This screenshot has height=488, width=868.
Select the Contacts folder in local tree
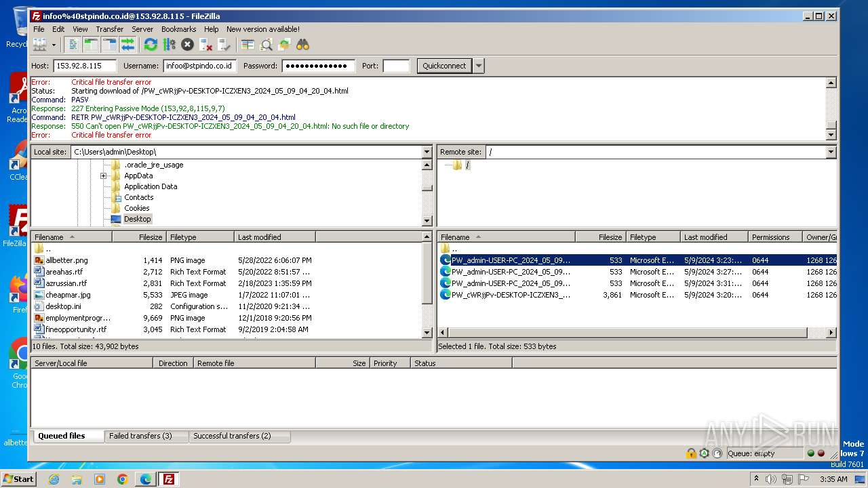[138, 197]
